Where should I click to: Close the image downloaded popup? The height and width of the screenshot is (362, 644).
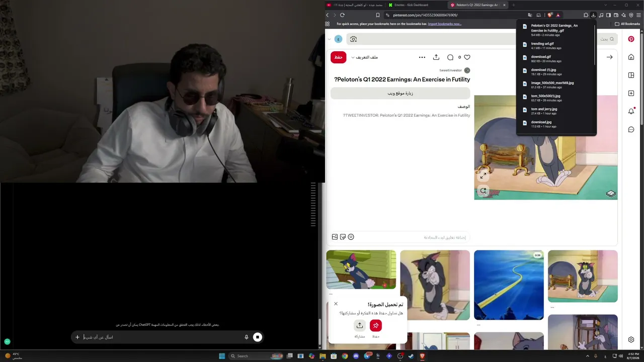coord(336,304)
